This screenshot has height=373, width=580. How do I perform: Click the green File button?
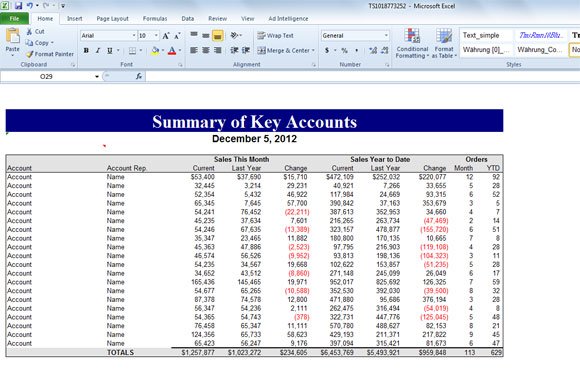pyautogui.click(x=14, y=19)
